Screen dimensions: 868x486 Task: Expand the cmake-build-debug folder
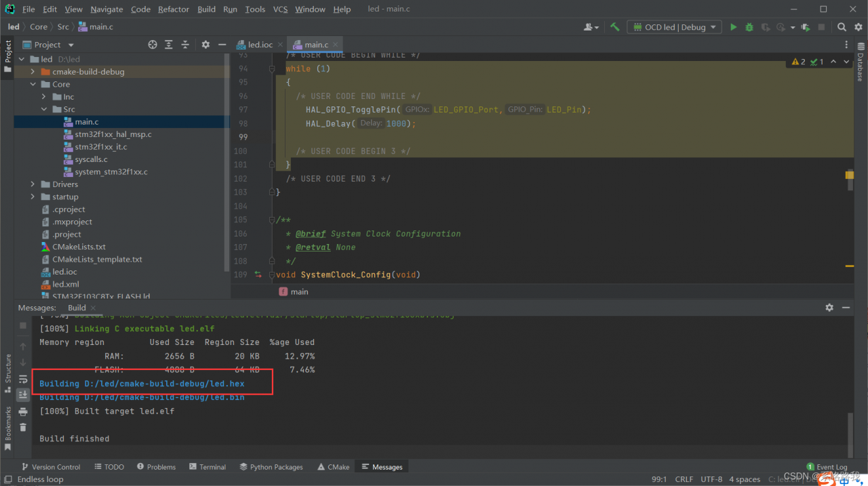click(x=33, y=72)
